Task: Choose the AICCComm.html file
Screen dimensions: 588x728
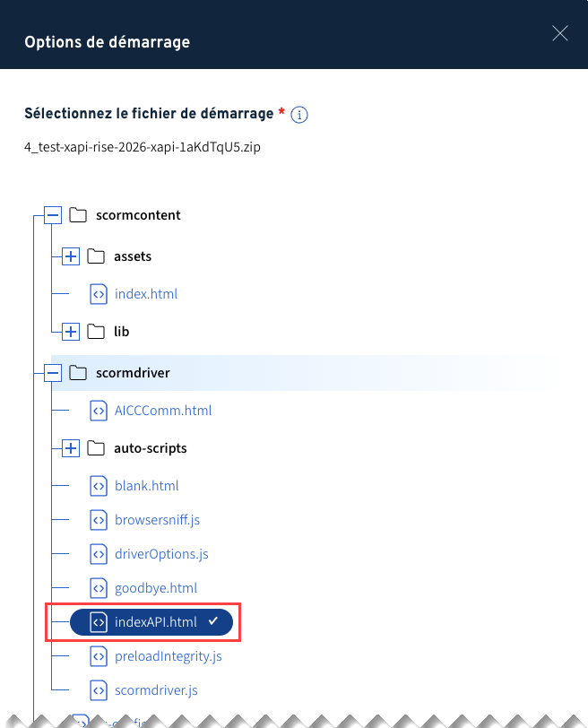Action: pyautogui.click(x=162, y=411)
